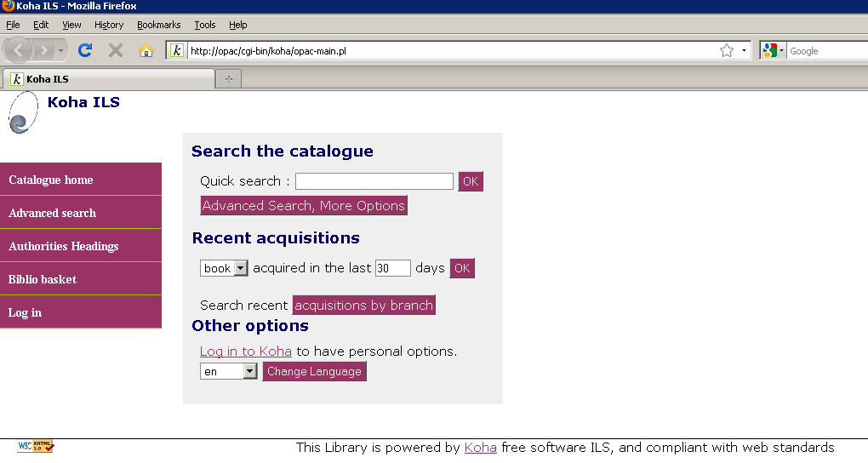868x463 pixels.
Task: Open the Help menu
Action: (238, 25)
